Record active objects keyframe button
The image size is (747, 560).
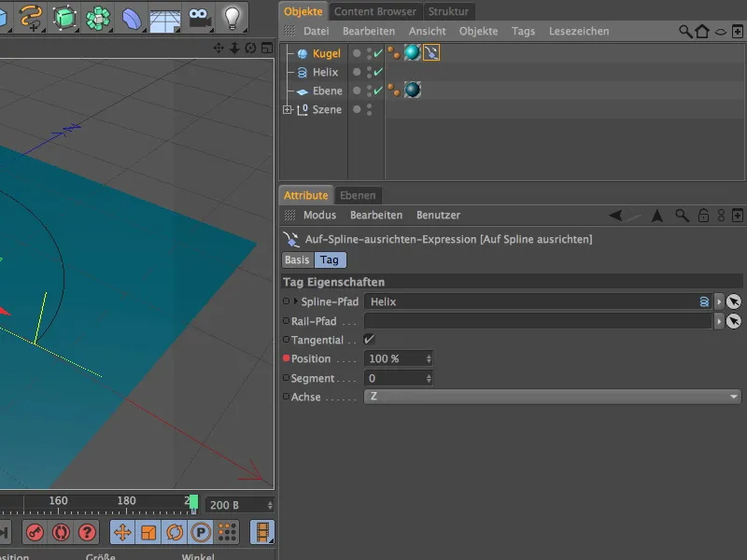pos(35,532)
